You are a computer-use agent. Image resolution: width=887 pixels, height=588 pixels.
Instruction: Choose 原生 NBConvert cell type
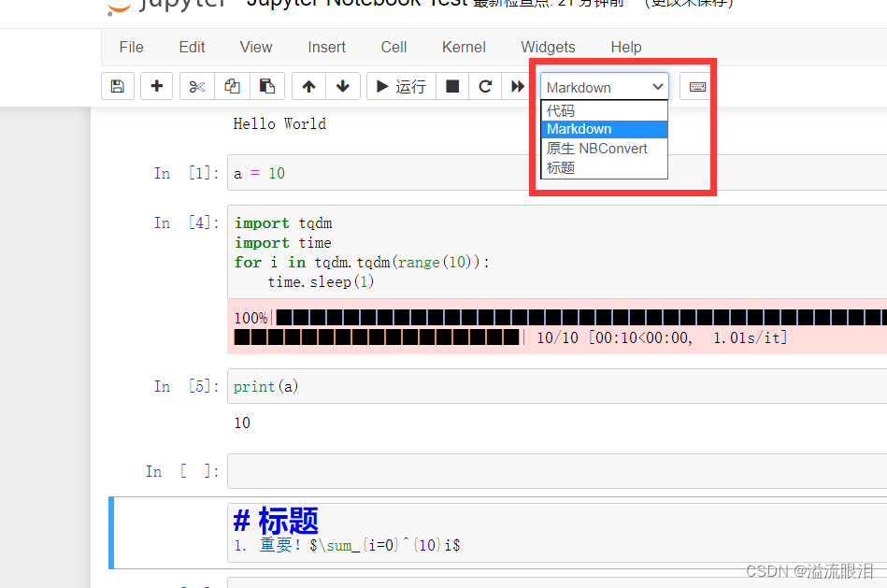pos(604,149)
